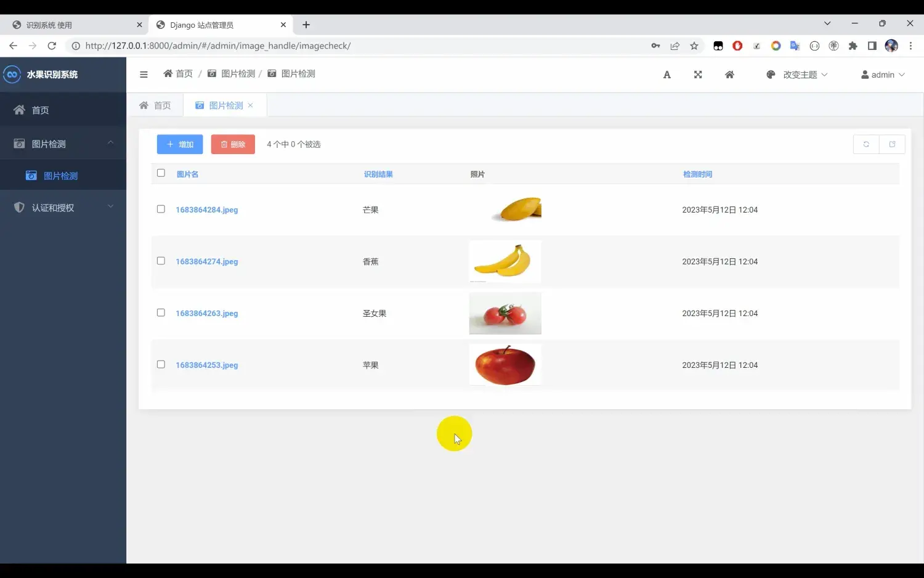924x578 pixels.
Task: Check the checkbox next to 苹果 row
Action: pyautogui.click(x=161, y=364)
